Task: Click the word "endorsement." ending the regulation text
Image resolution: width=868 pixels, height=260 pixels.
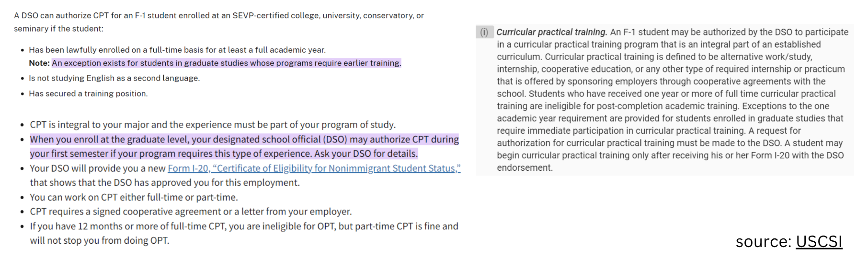Action: (x=525, y=168)
